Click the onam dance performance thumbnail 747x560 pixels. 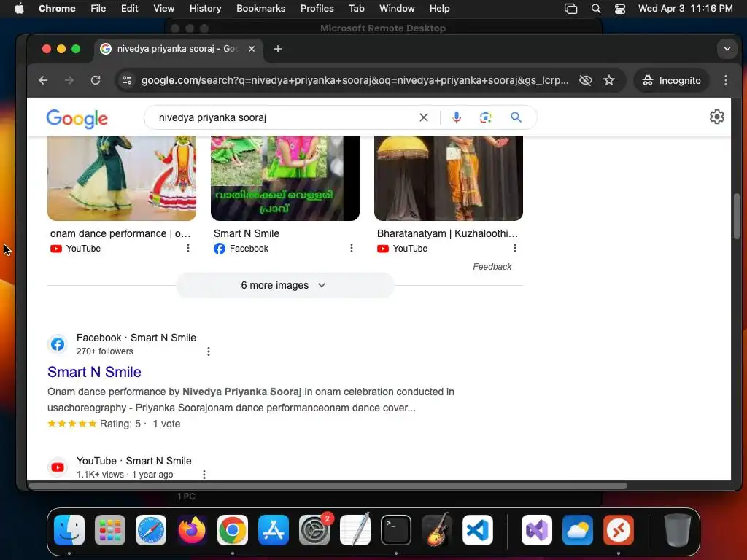pos(122,178)
